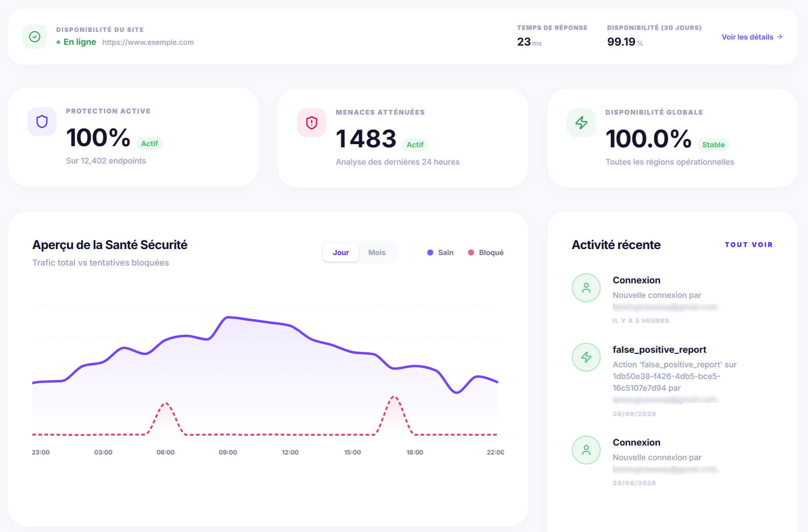808x532 pixels.
Task: Click 'Trafic total vs tentatives bloquées' subtitle
Action: point(100,263)
